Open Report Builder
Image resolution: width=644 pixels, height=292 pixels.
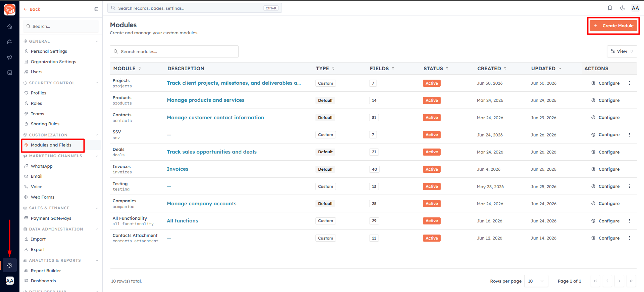pos(46,270)
